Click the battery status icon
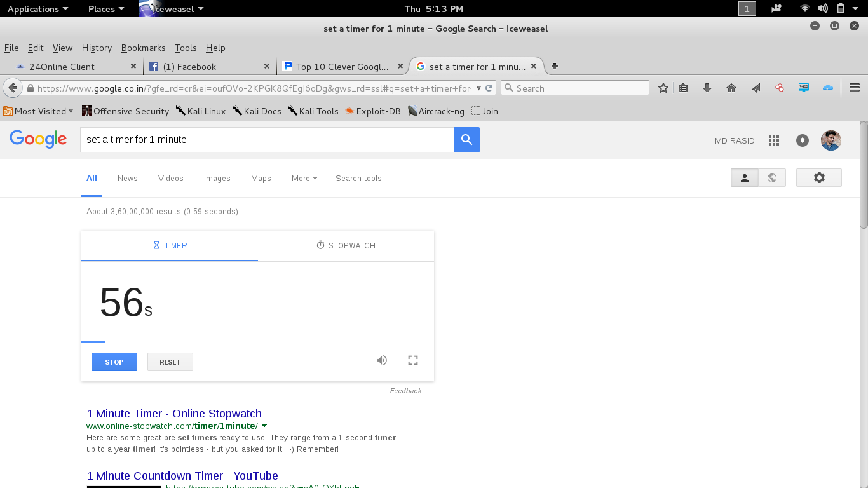The height and width of the screenshot is (488, 868). tap(841, 9)
